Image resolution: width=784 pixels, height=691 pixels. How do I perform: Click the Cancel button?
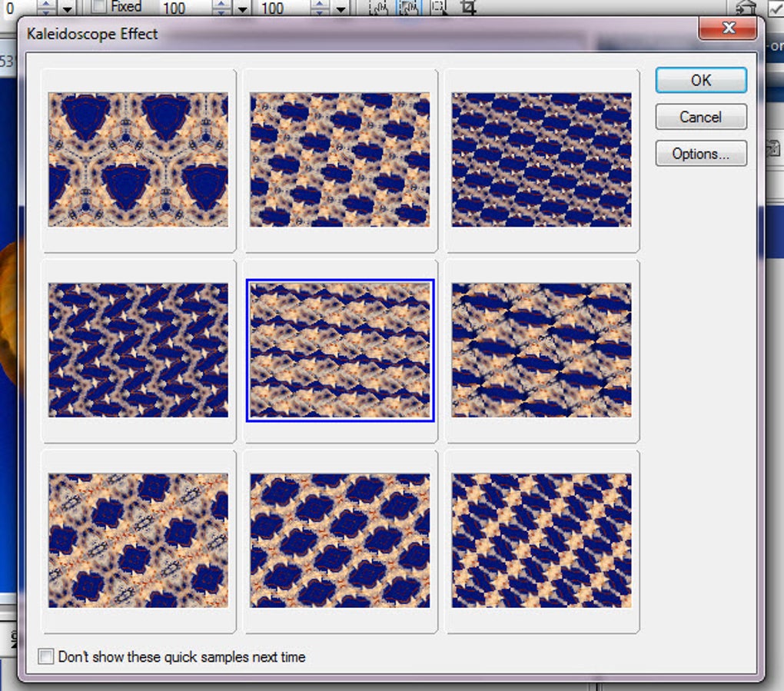(701, 117)
